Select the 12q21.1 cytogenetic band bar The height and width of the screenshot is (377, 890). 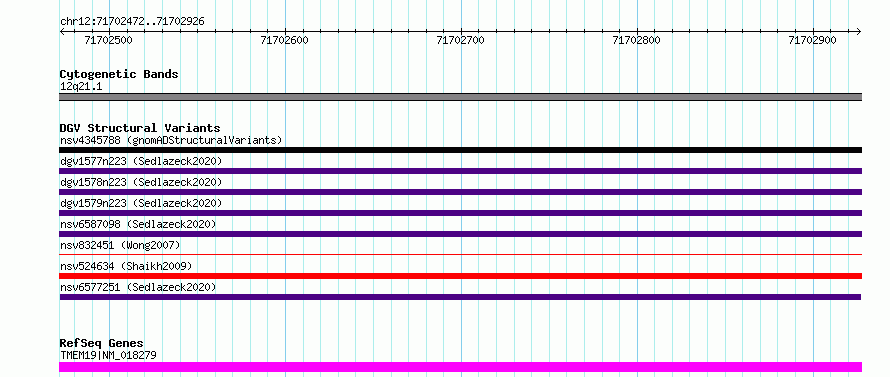(460, 97)
